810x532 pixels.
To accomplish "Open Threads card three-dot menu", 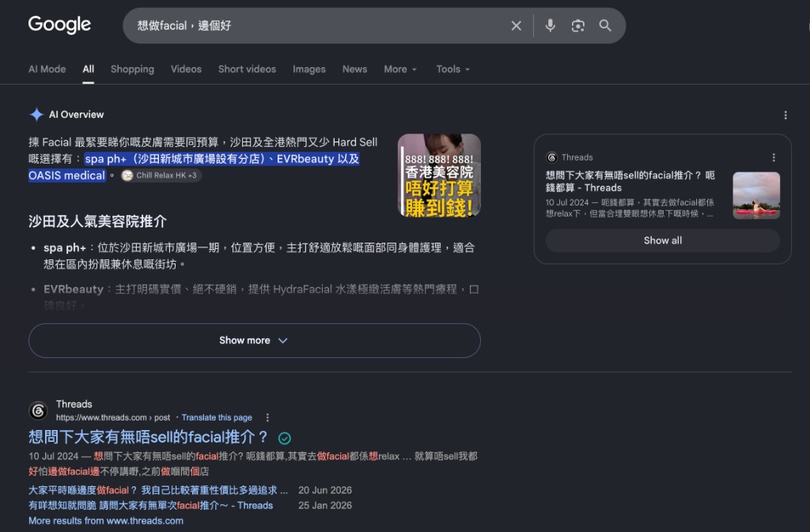I will tap(774, 157).
